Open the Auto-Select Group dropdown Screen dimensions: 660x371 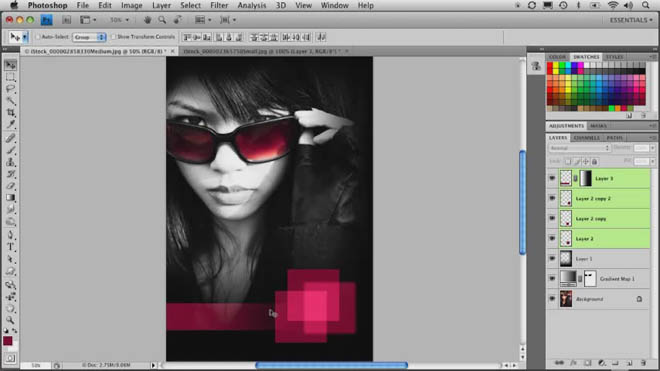(89, 37)
